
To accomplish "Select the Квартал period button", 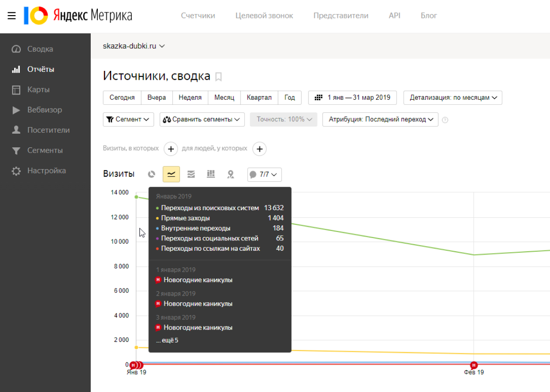I will 259,97.
